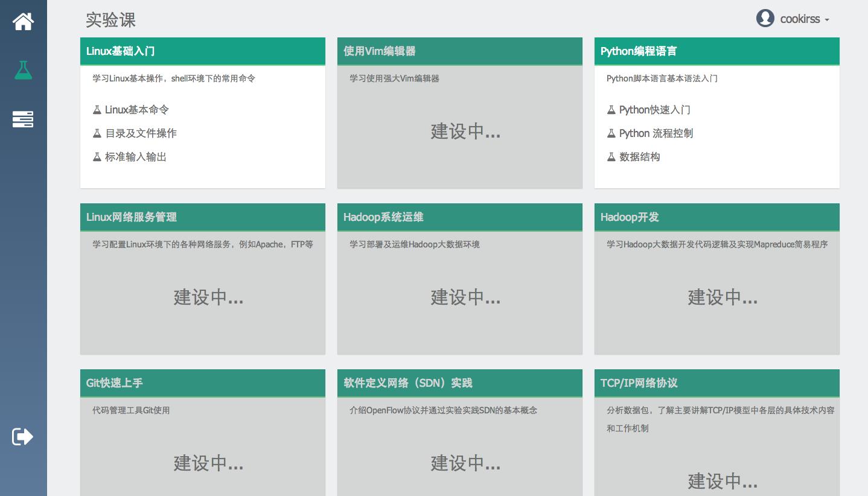This screenshot has width=868, height=496.
Task: Click the Hadoop开发 course header
Action: point(717,217)
